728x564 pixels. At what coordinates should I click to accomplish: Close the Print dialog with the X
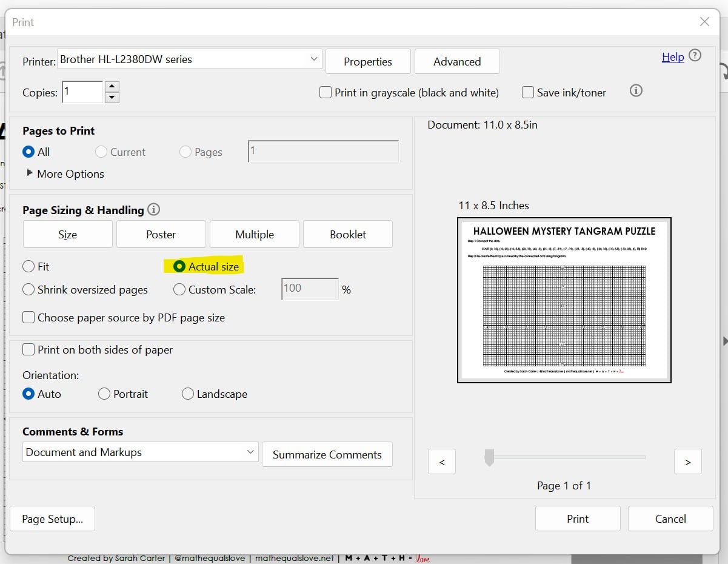point(704,22)
